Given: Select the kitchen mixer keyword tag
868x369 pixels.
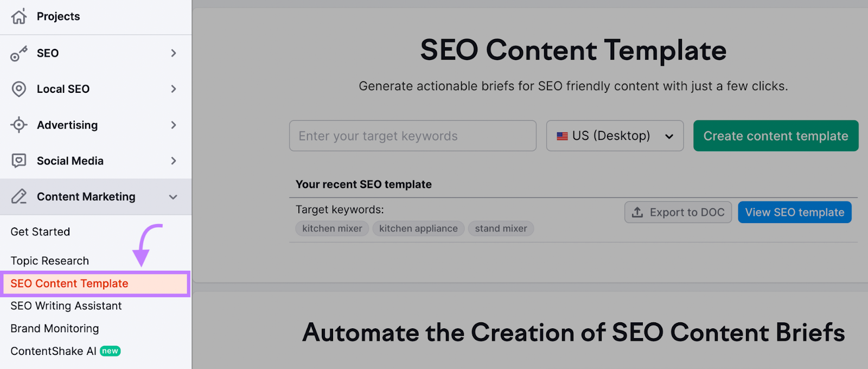Looking at the screenshot, I should pyautogui.click(x=331, y=228).
